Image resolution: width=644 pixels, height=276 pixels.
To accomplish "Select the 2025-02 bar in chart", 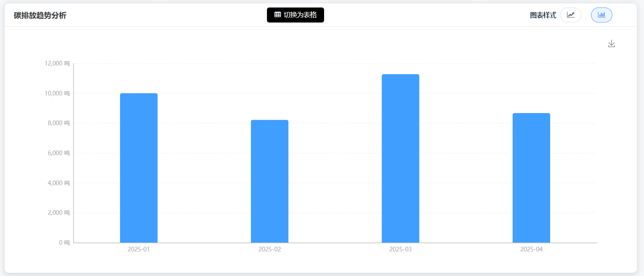I will click(269, 181).
